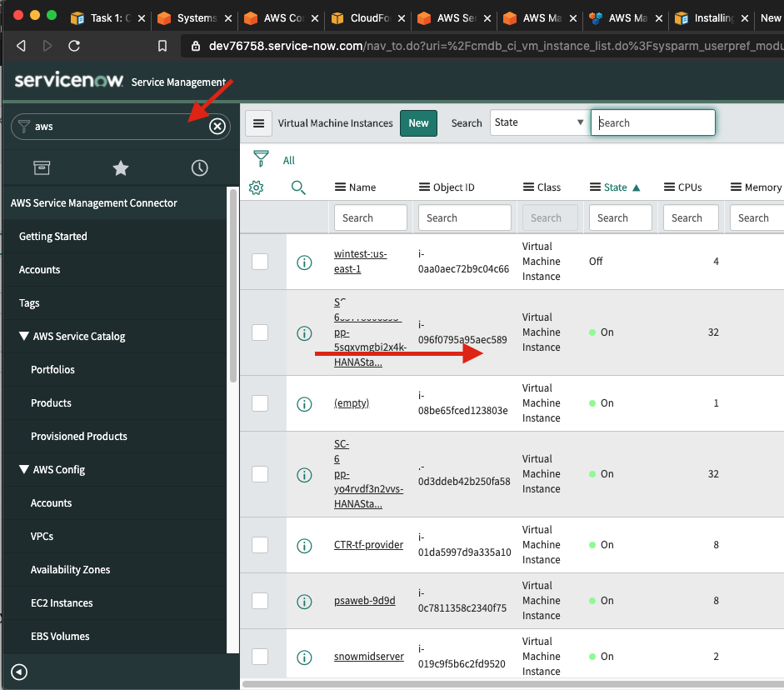
Task: Click the gear to personalize list columns
Action: (x=256, y=187)
